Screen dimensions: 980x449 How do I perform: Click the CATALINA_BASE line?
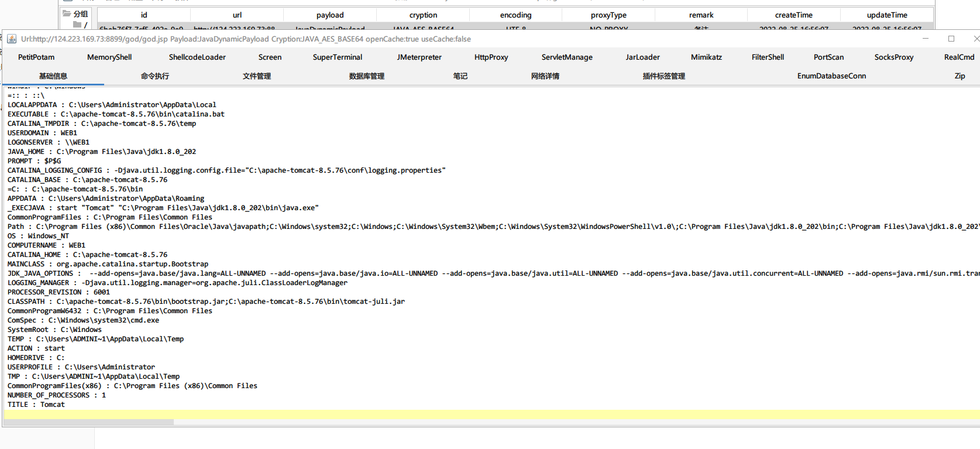(x=87, y=180)
